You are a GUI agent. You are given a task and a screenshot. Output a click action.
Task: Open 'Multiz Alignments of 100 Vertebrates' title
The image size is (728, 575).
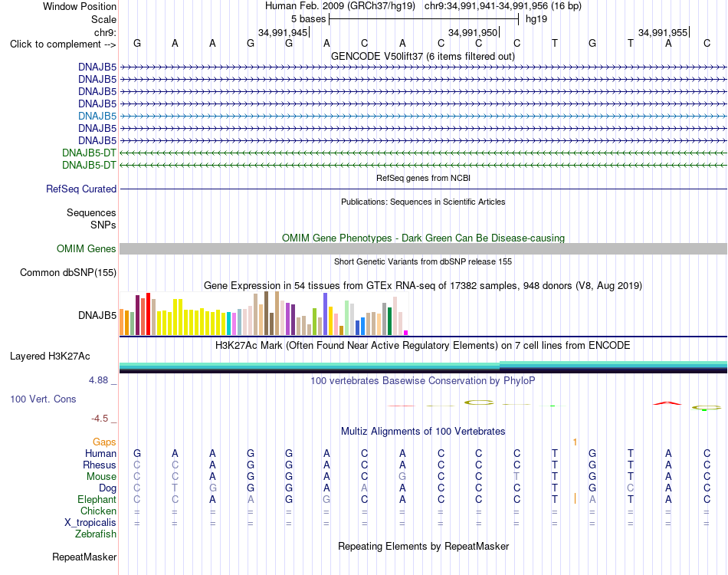coord(423,431)
